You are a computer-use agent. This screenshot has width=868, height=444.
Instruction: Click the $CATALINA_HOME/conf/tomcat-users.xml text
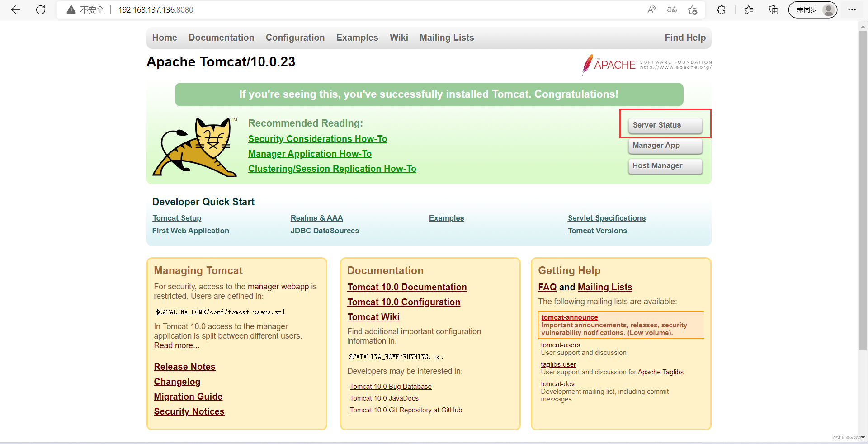220,312
